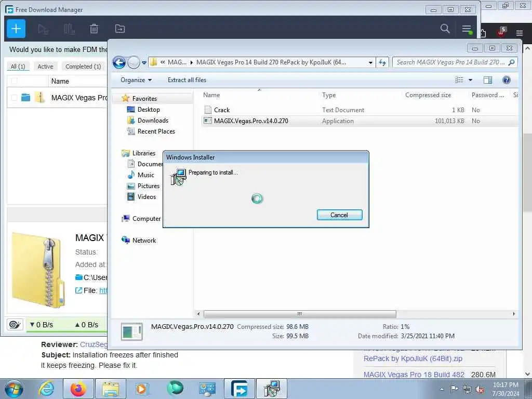Open Explorer help question mark icon
The height and width of the screenshot is (399, 532).
point(506,80)
